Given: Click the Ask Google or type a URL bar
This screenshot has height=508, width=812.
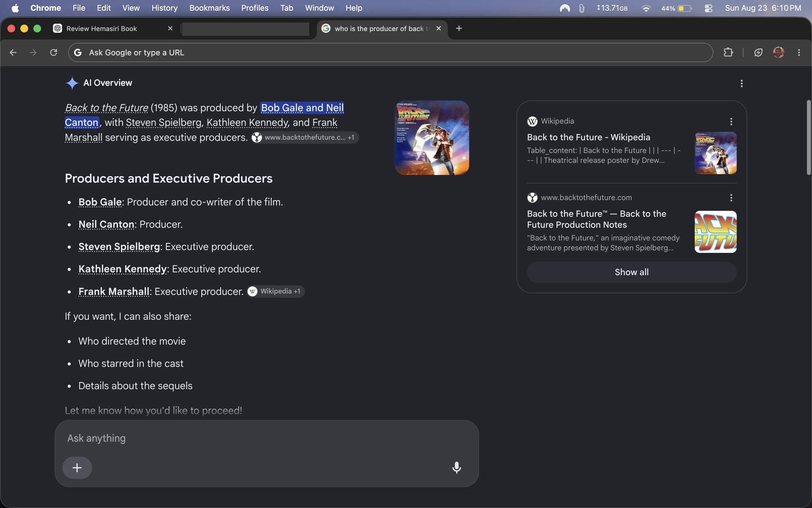Looking at the screenshot, I should [x=390, y=52].
